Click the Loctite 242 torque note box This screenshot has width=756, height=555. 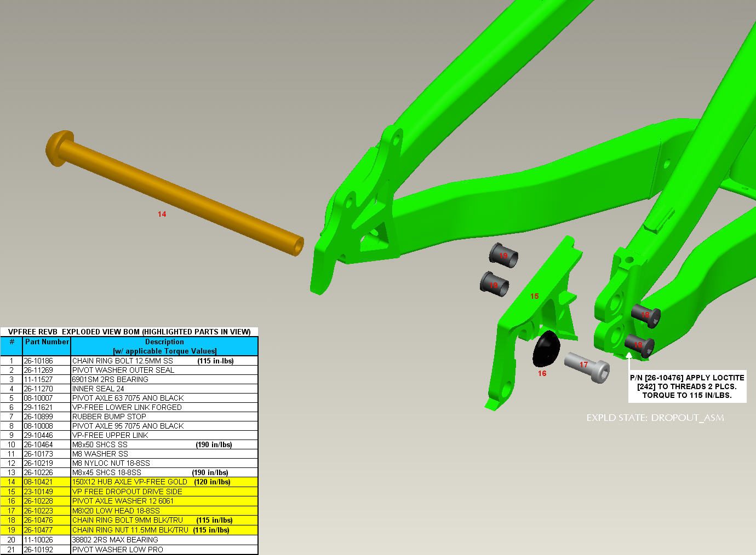coord(687,386)
